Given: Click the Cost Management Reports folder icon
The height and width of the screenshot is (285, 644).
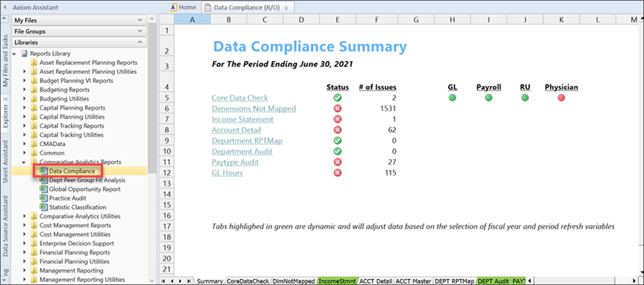Looking at the screenshot, I should [34, 225].
